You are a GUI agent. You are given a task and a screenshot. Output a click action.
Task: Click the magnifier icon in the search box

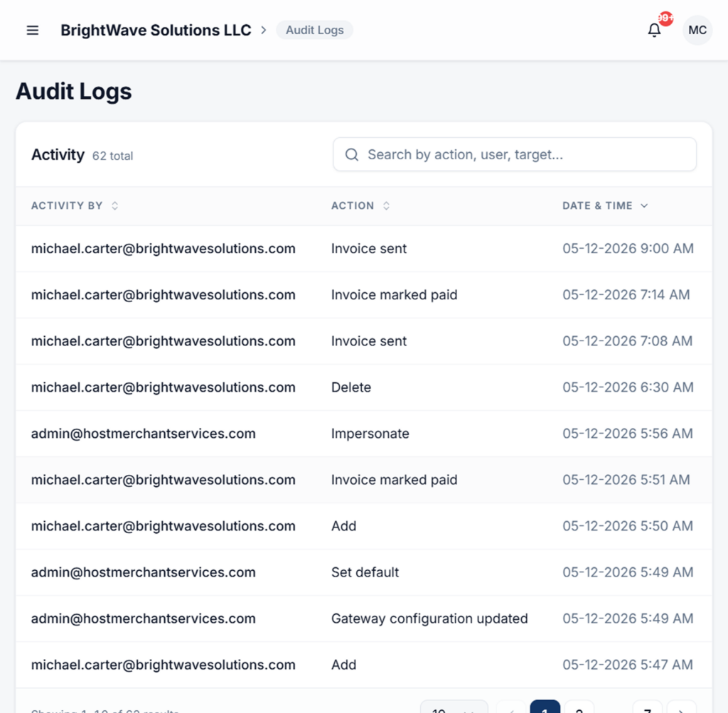[352, 154]
